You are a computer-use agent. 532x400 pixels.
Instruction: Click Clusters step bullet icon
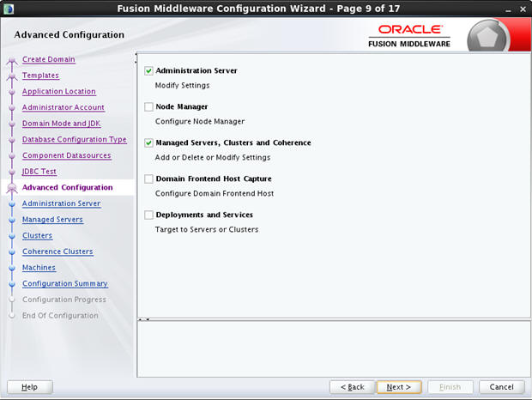12,236
